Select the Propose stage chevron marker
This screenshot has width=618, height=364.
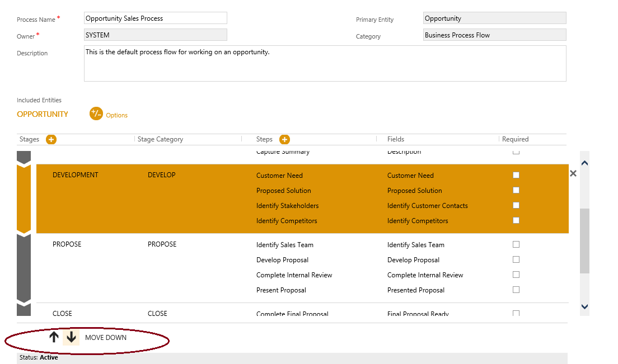[x=24, y=268]
